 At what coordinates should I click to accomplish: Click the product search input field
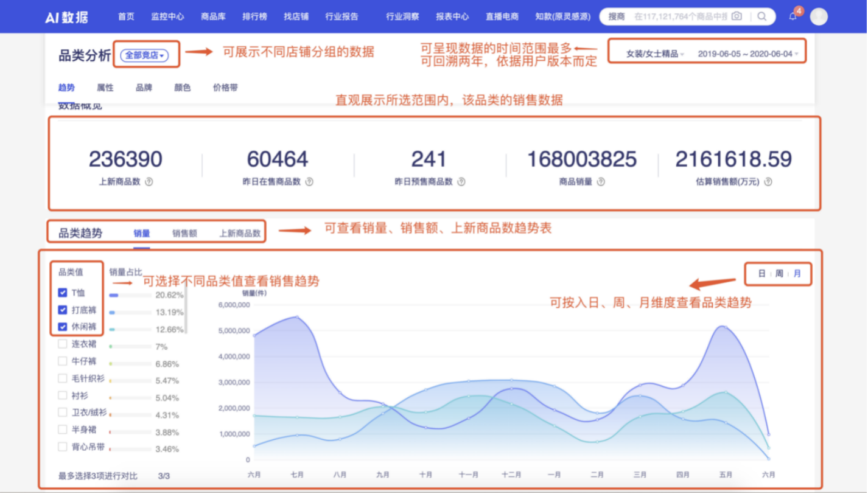(x=680, y=16)
